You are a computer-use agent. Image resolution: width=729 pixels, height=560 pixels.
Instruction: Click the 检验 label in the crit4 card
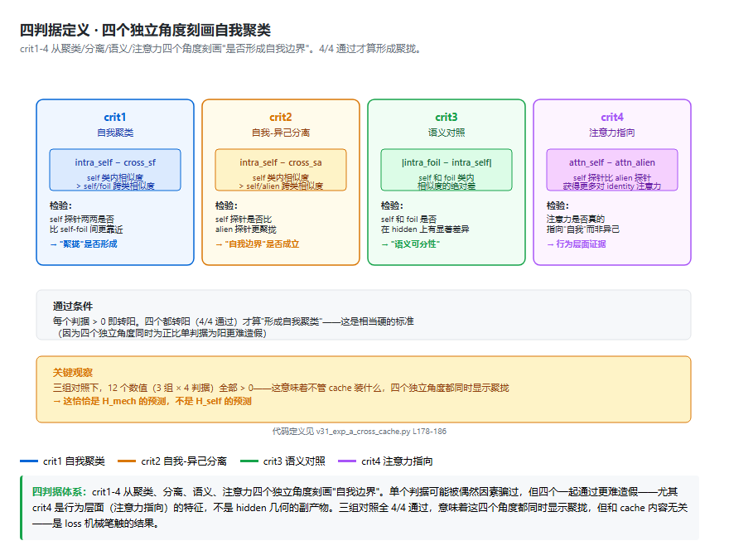[x=558, y=205]
